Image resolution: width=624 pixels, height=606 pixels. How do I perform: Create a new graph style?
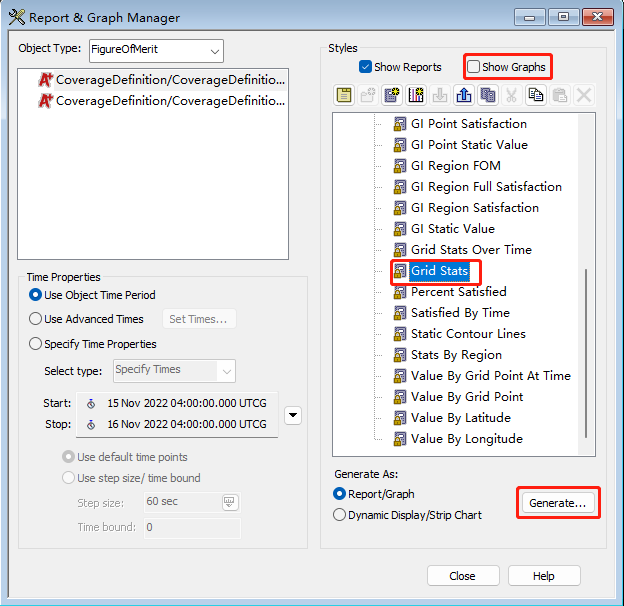pos(416,95)
